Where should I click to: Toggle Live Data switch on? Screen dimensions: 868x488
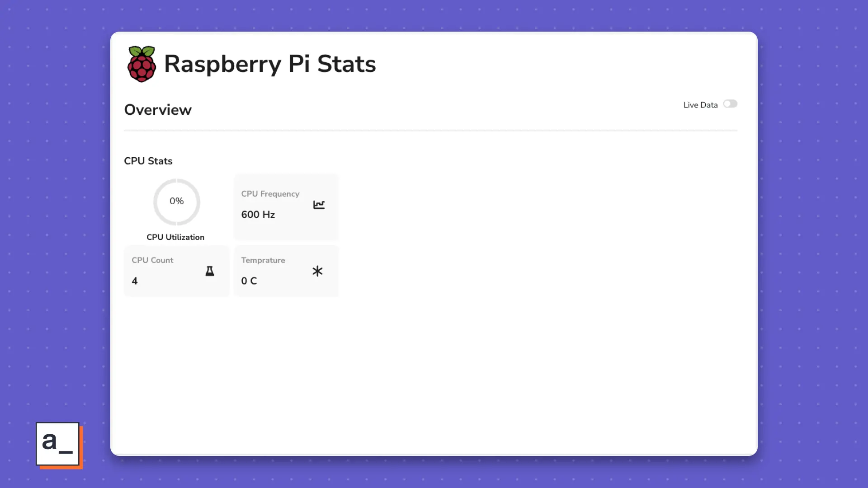pyautogui.click(x=729, y=104)
